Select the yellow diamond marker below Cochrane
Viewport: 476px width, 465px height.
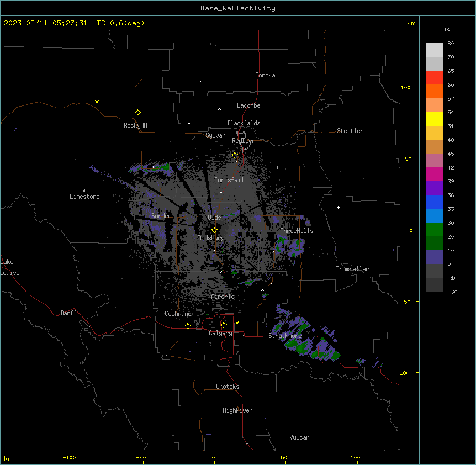(x=188, y=326)
